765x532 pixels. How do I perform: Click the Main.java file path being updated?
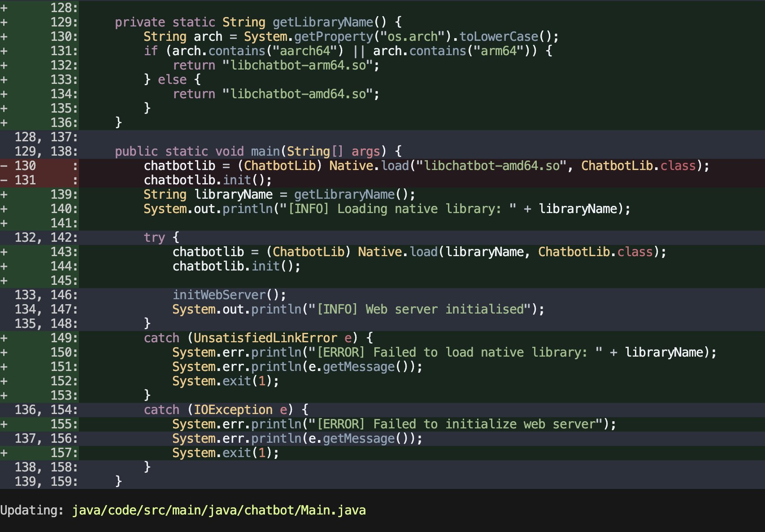tap(219, 510)
